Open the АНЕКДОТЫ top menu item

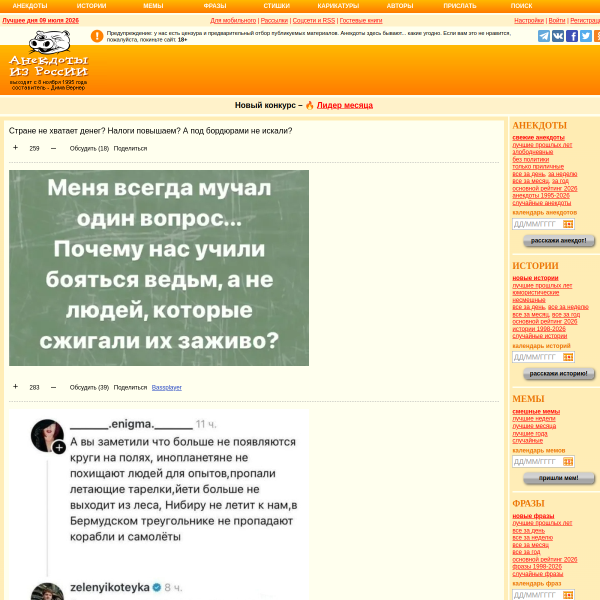(30, 6)
